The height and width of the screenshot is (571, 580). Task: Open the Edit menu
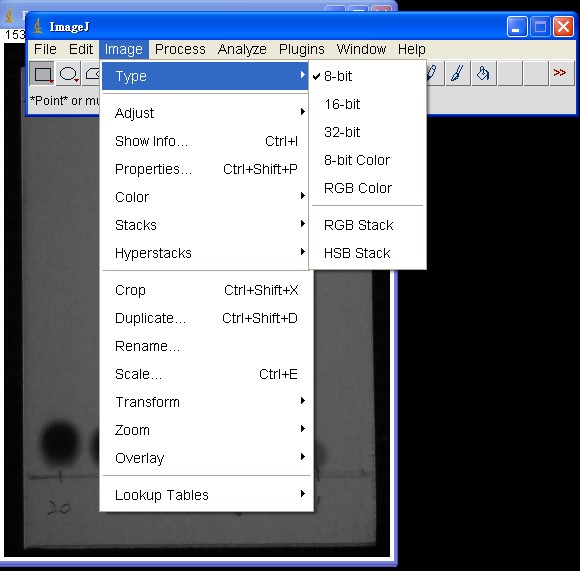tap(81, 49)
